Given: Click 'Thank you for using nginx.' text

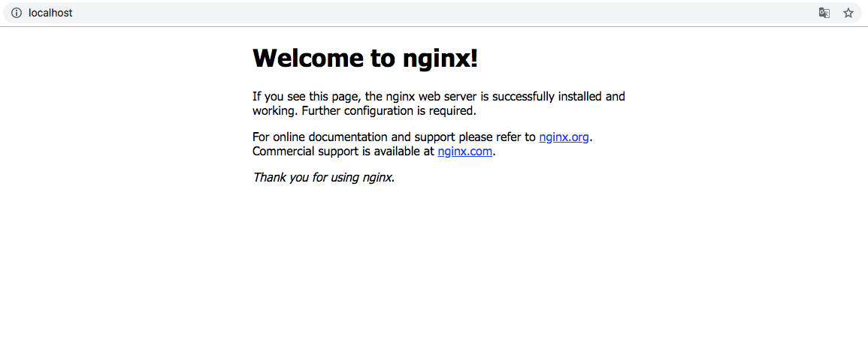Looking at the screenshot, I should pyautogui.click(x=324, y=177).
